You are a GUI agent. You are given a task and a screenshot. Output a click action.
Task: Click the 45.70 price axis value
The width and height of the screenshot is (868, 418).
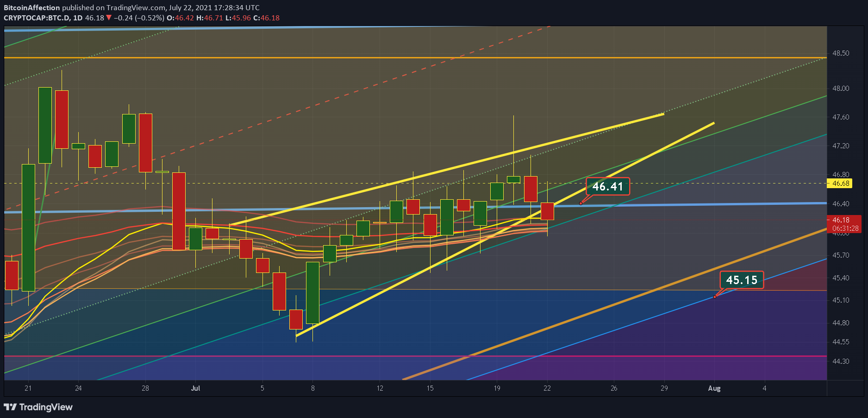click(x=841, y=255)
